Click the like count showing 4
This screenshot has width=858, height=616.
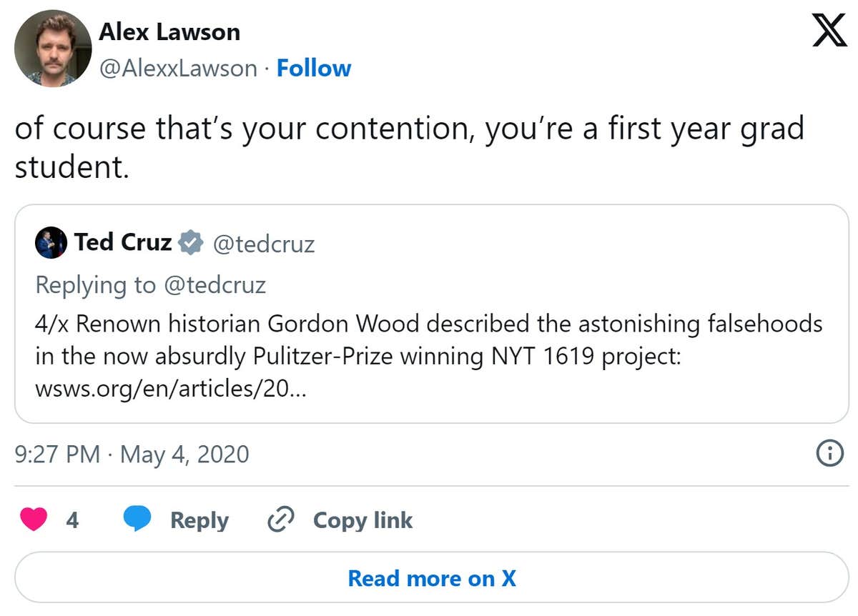[74, 521]
